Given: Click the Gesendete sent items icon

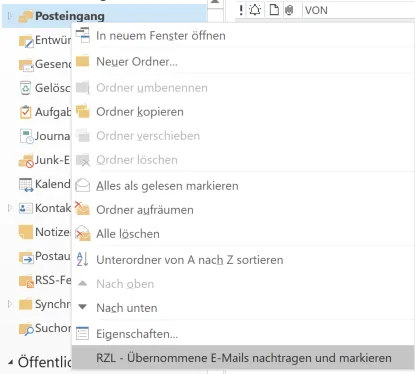Looking at the screenshot, I should click(x=26, y=65).
